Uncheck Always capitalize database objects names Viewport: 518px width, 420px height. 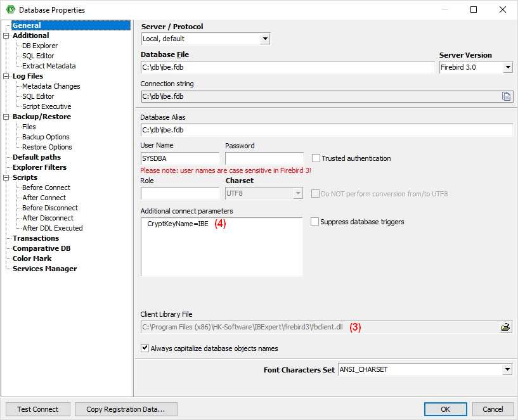(x=145, y=348)
